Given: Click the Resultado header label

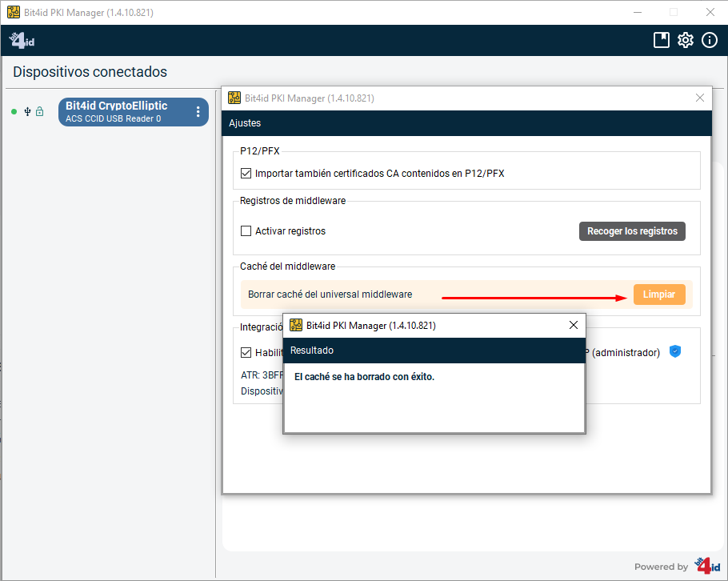Looking at the screenshot, I should point(312,351).
